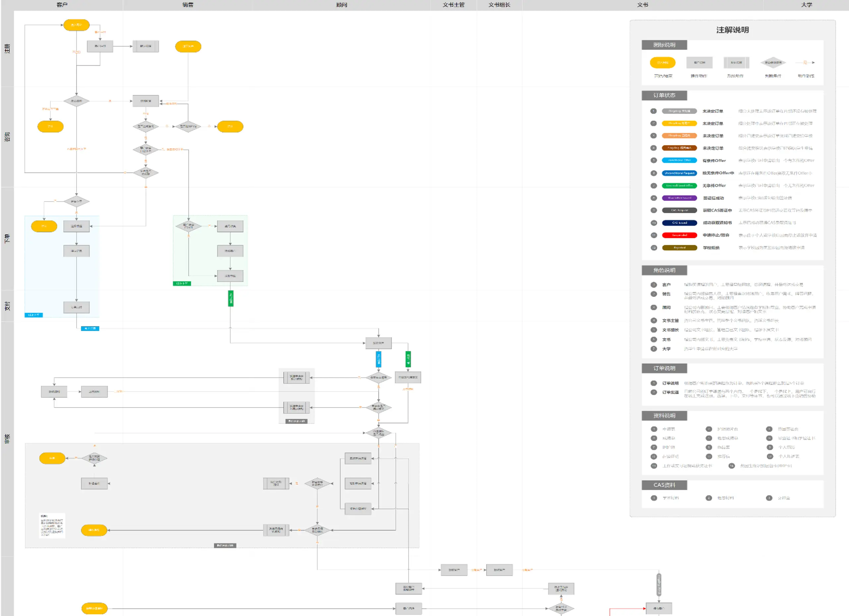This screenshot has width=849, height=616.
Task: Click the green Unconditional Offer badge
Action: click(x=679, y=186)
